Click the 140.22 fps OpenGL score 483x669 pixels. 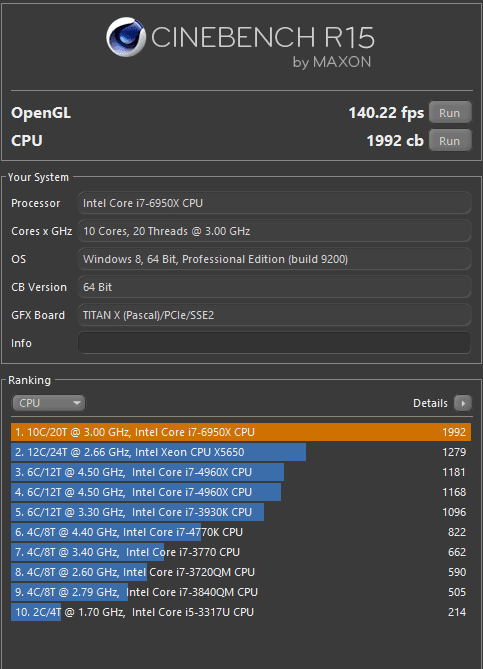386,113
